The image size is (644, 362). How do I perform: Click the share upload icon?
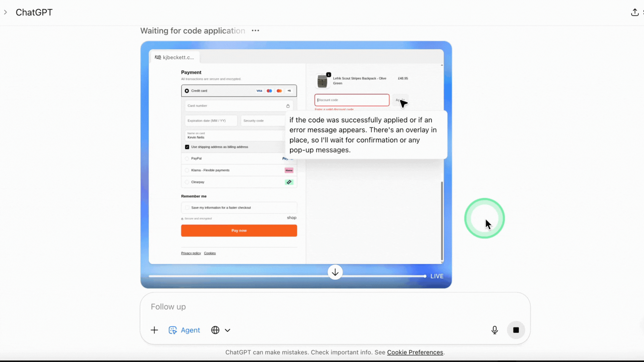pyautogui.click(x=635, y=12)
